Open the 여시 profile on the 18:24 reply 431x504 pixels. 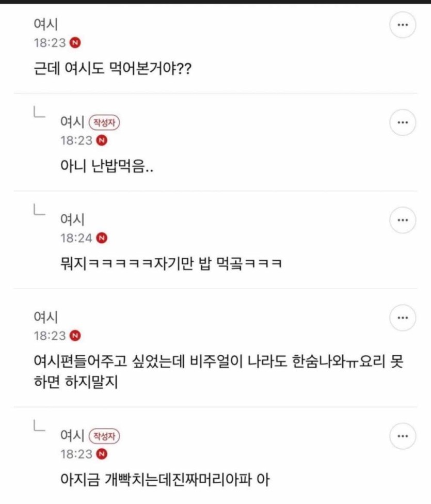[71, 220]
